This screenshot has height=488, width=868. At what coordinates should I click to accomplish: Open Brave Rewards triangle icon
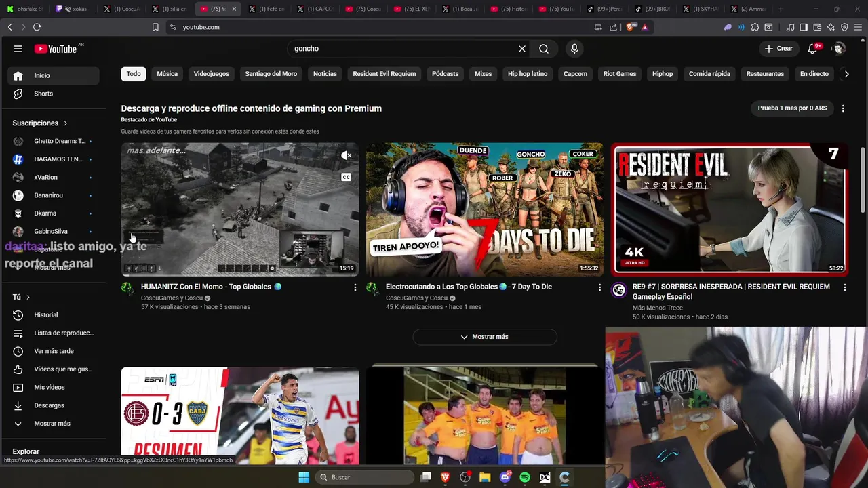[645, 27]
